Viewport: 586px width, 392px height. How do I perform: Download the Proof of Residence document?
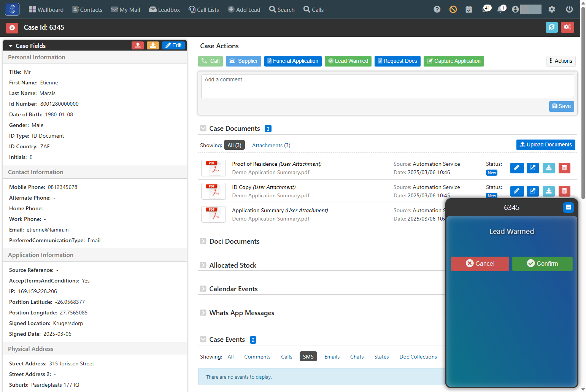(549, 168)
